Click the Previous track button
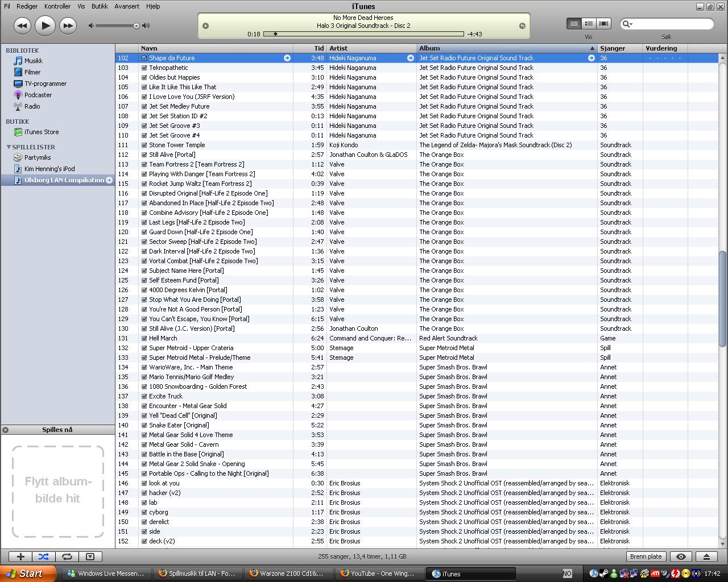The width and height of the screenshot is (728, 582). pos(22,26)
